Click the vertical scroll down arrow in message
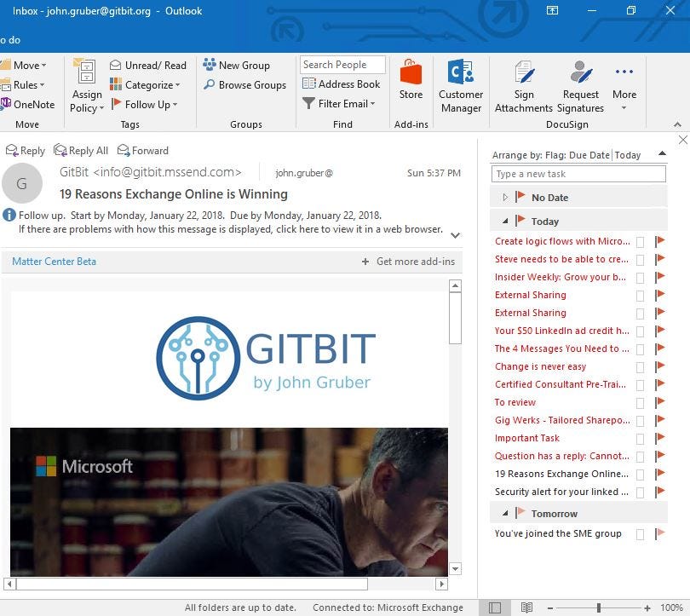 coord(455,569)
